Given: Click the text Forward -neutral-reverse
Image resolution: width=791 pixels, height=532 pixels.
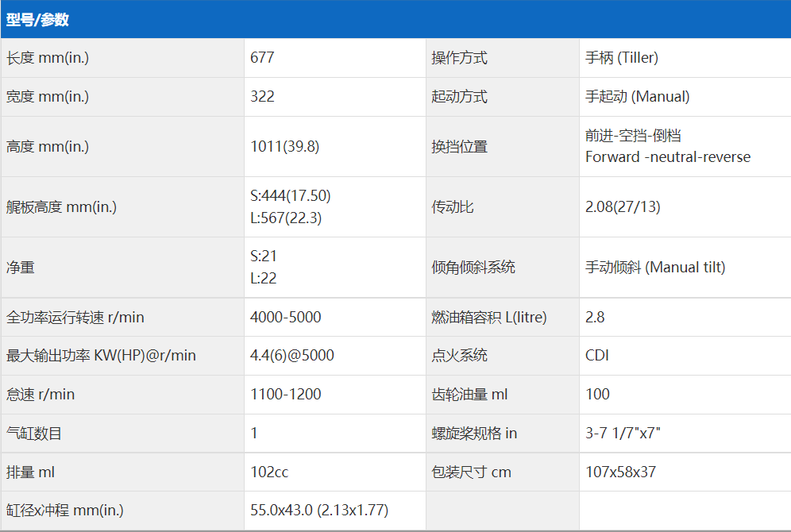Looking at the screenshot, I should (x=668, y=157).
